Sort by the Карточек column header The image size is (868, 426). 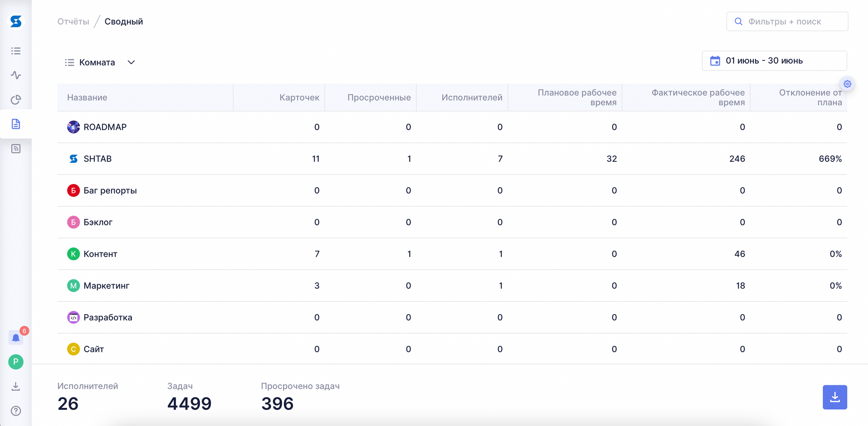pyautogui.click(x=299, y=98)
